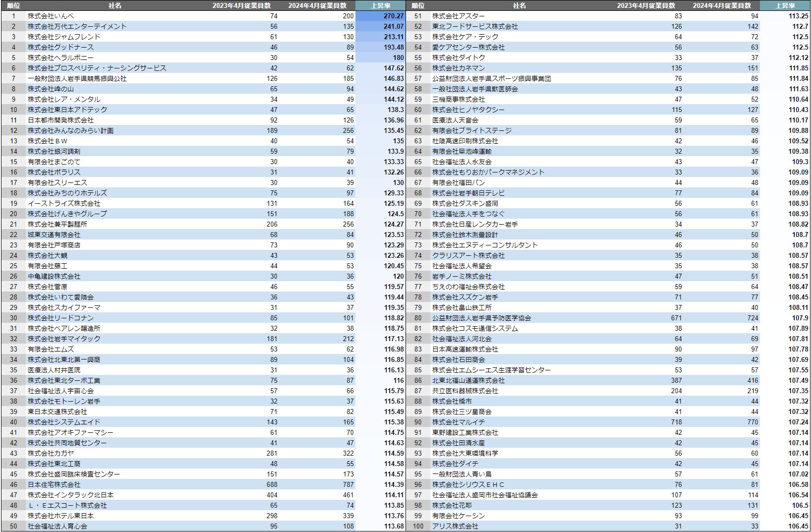
Task: Select 株式会社万代エンターテイメント in the name column
Action: click(77, 26)
